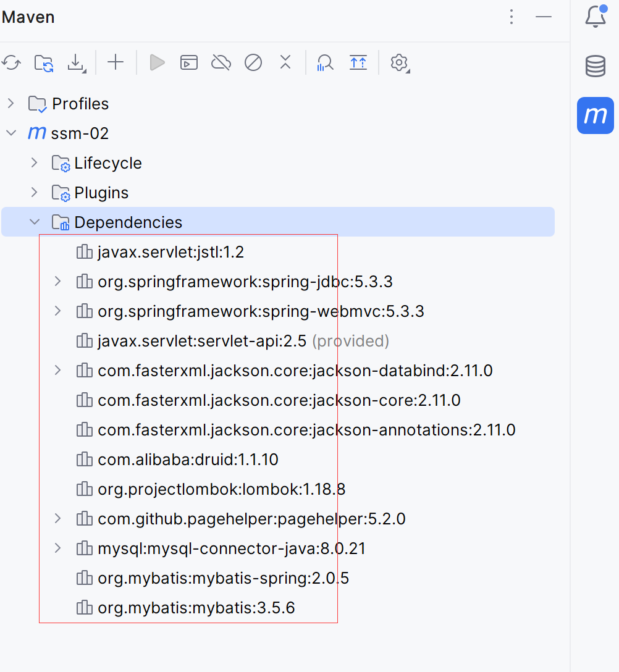Click the Add Maven Project plus icon

pos(116,62)
